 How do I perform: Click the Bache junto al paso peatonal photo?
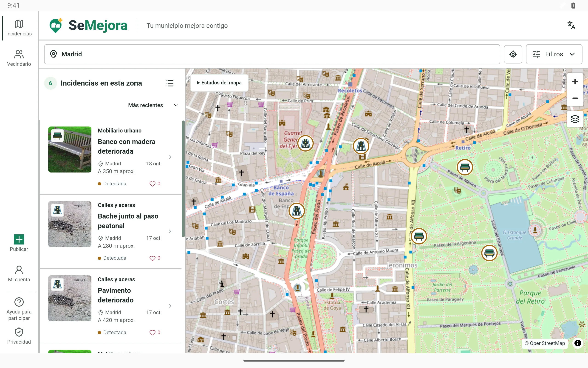70,224
